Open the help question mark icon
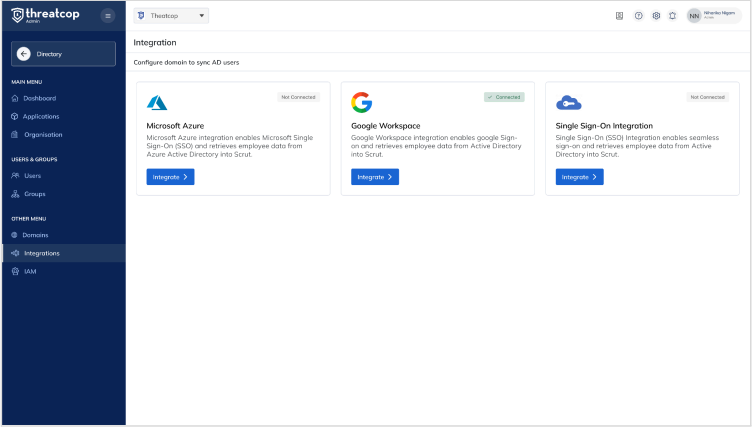Image resolution: width=754 pixels, height=429 pixels. (x=638, y=16)
